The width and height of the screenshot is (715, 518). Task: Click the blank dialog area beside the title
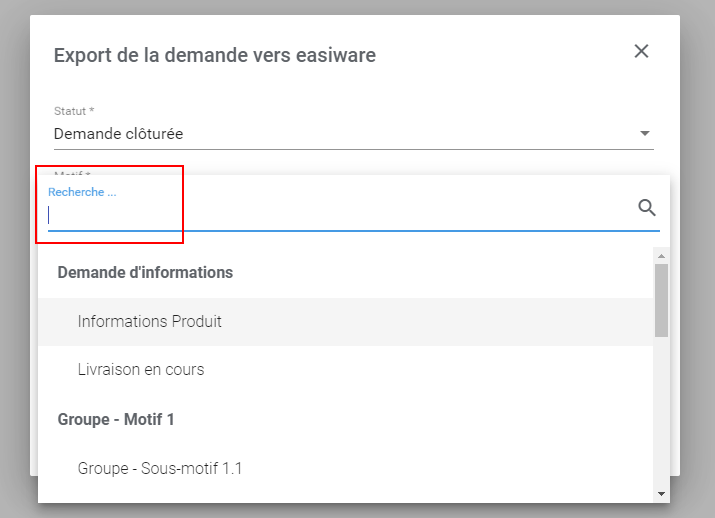pos(500,55)
